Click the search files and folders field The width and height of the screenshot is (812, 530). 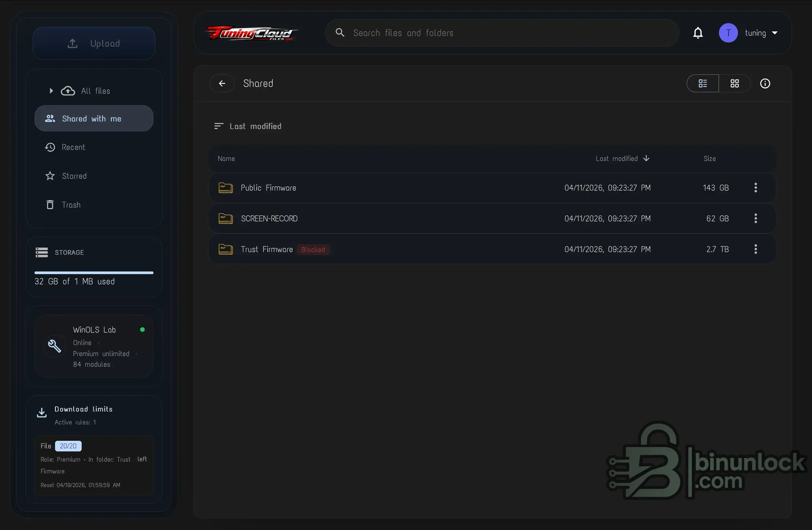[x=501, y=33]
